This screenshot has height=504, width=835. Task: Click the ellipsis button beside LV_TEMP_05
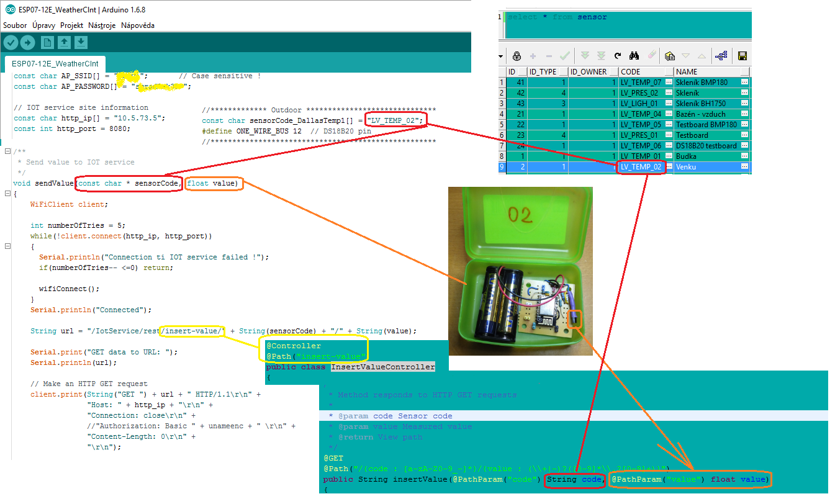(x=669, y=124)
